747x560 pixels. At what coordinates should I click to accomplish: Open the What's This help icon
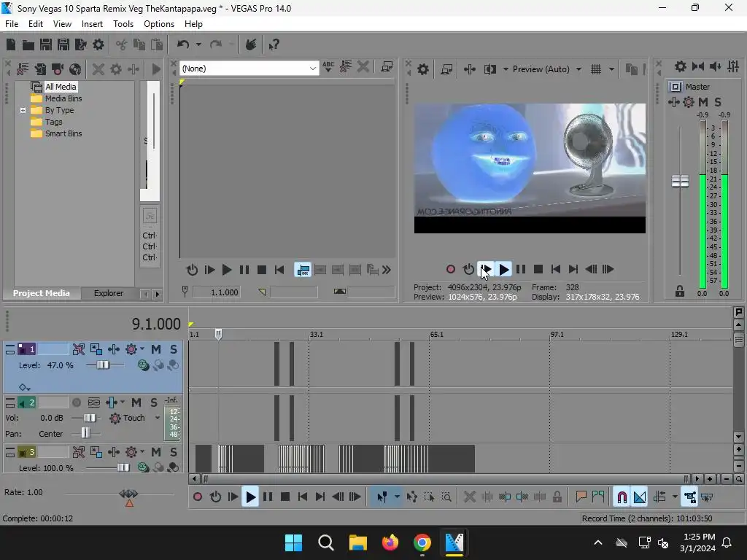tap(274, 44)
